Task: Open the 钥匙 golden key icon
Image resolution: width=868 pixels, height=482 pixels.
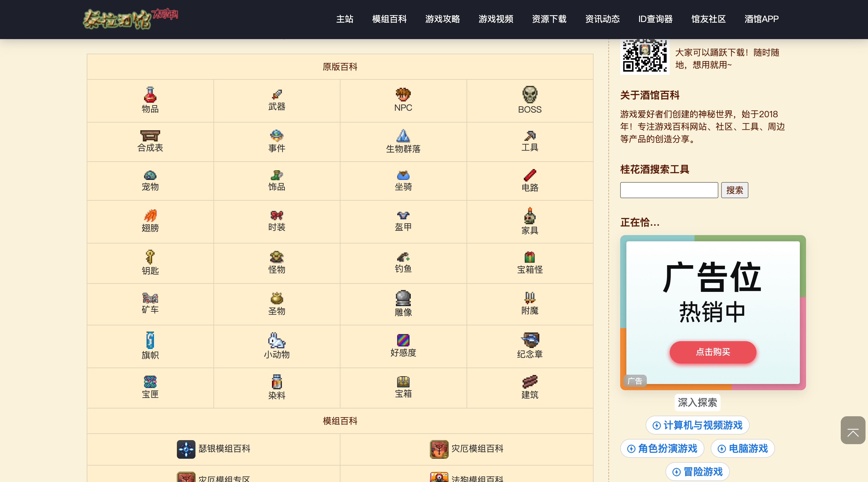Action: coord(150,257)
